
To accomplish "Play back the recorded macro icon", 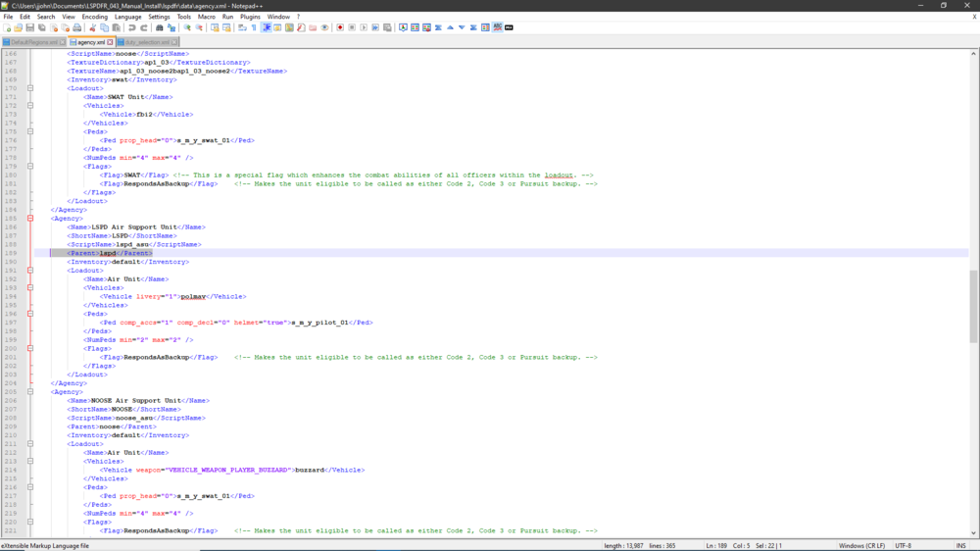I will coord(364,27).
